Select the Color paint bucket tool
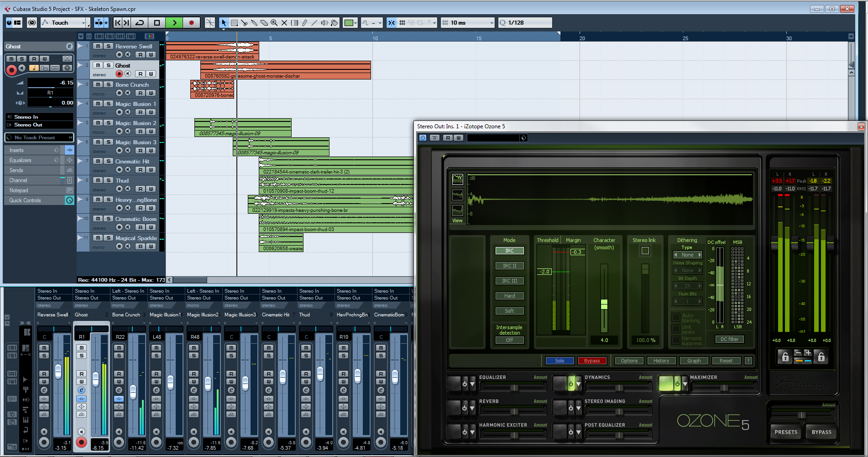 (335, 23)
